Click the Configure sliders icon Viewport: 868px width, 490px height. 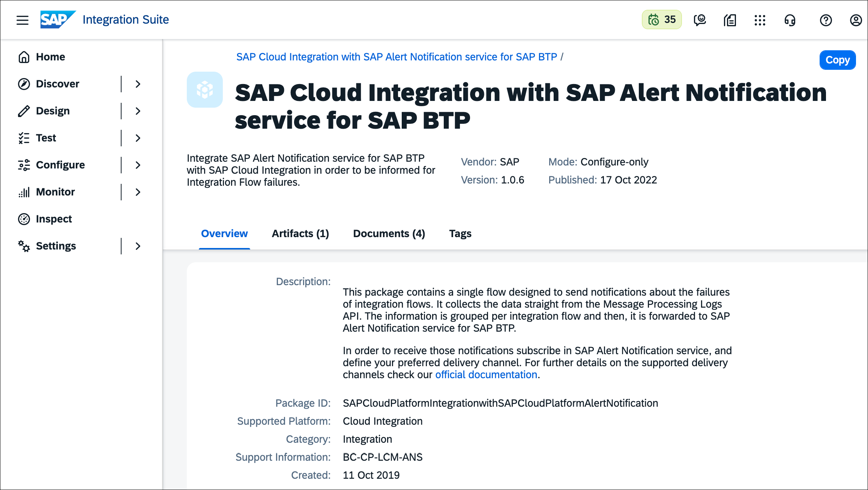coord(24,165)
